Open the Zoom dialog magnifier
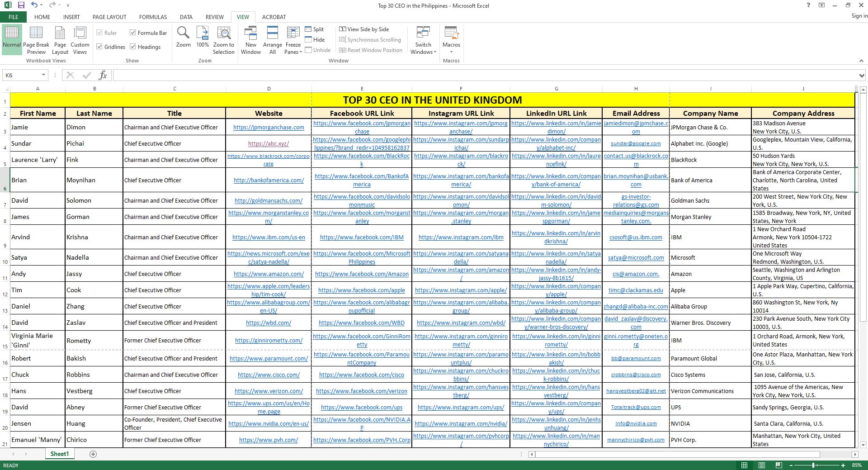Image resolution: width=868 pixels, height=470 pixels. 183,37
